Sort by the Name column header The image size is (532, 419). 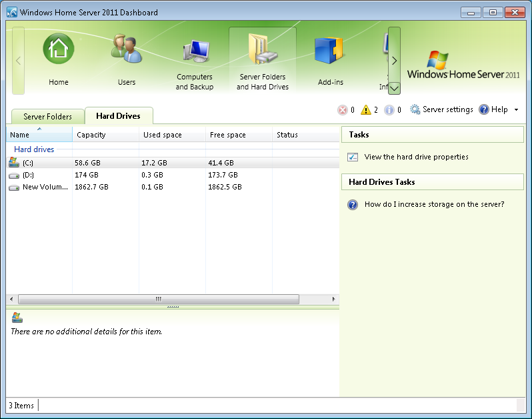tap(39, 135)
